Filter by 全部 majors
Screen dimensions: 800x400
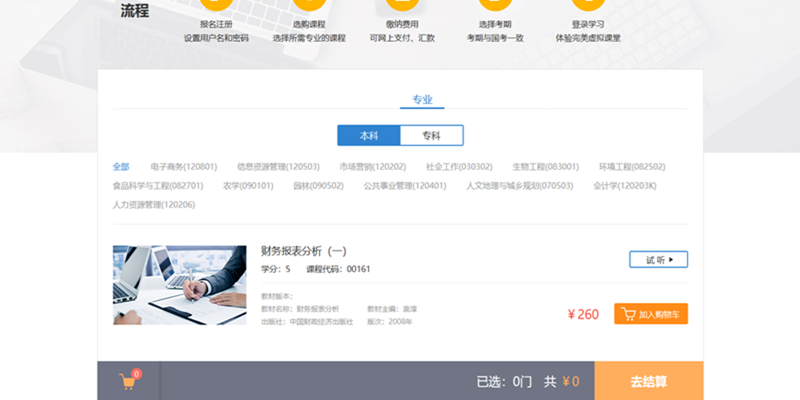(121, 167)
